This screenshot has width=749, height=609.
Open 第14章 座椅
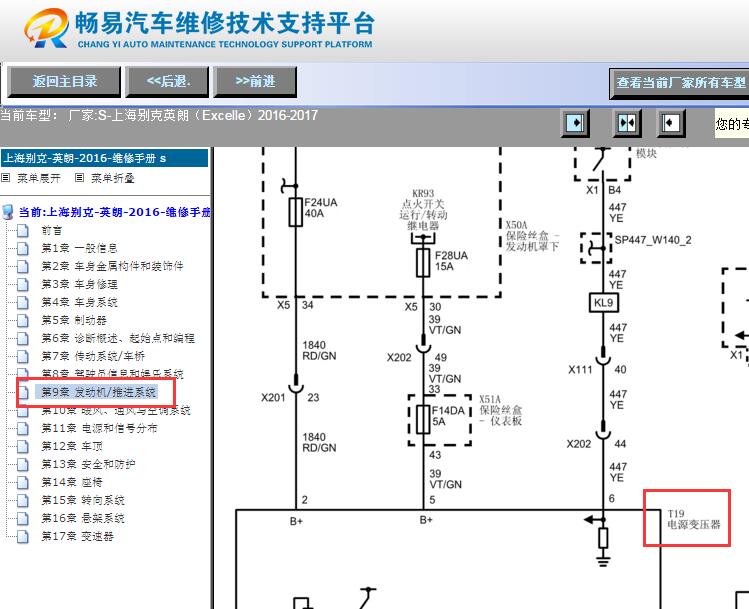click(72, 482)
